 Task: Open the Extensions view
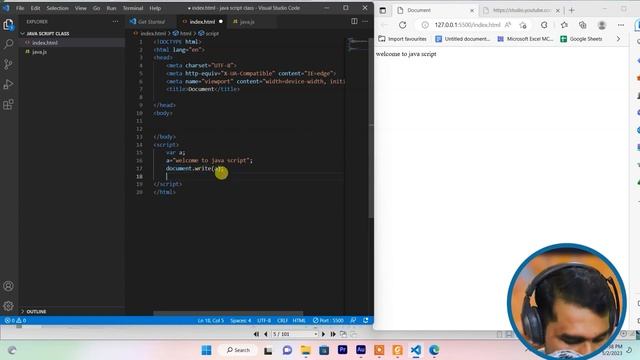(8, 104)
